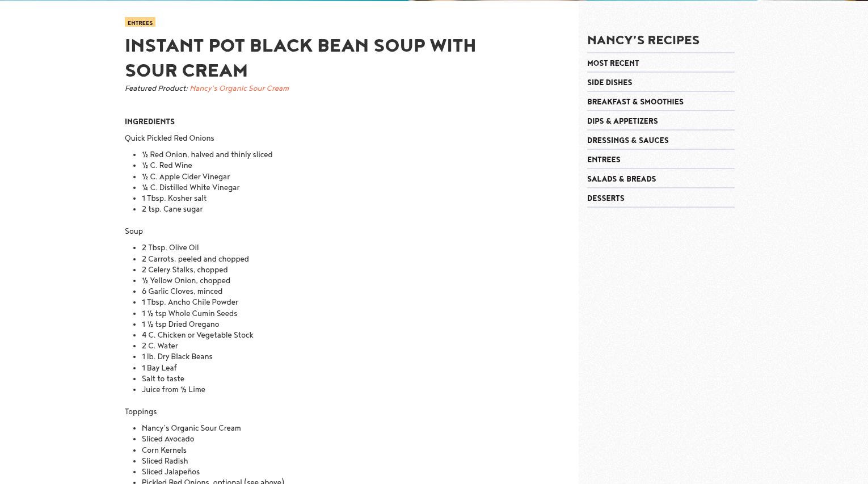Click the Toppings section subheading
This screenshot has height=484, width=868.
click(x=141, y=412)
